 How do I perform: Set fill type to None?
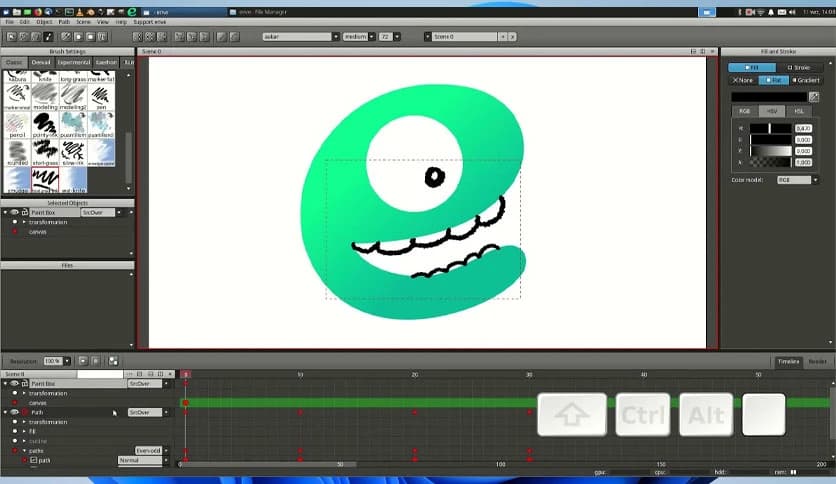[743, 80]
